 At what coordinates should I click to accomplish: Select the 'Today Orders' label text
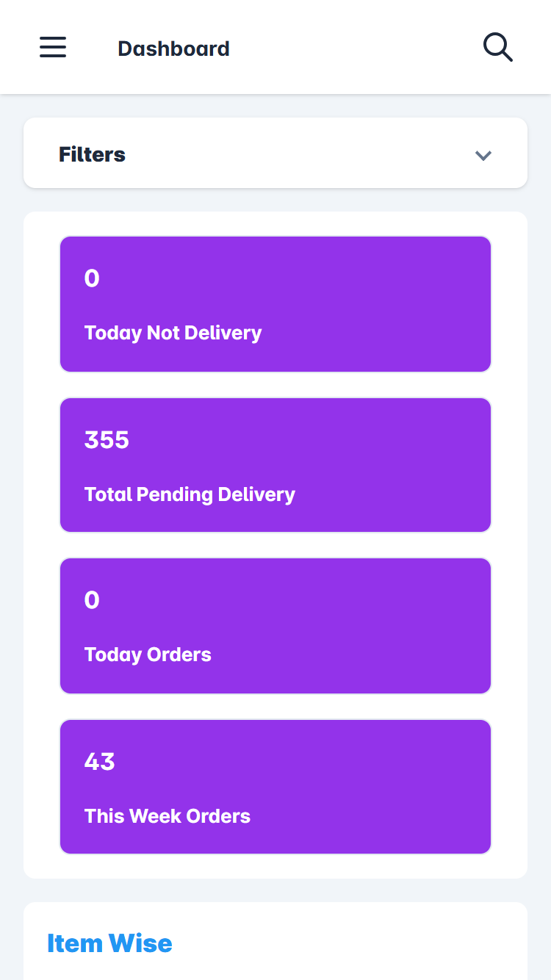coord(148,655)
